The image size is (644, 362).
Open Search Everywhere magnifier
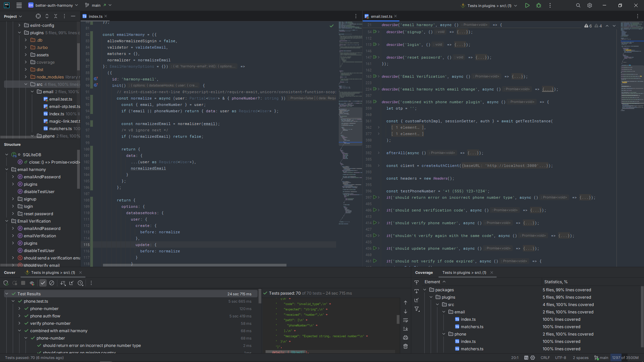coord(578,5)
